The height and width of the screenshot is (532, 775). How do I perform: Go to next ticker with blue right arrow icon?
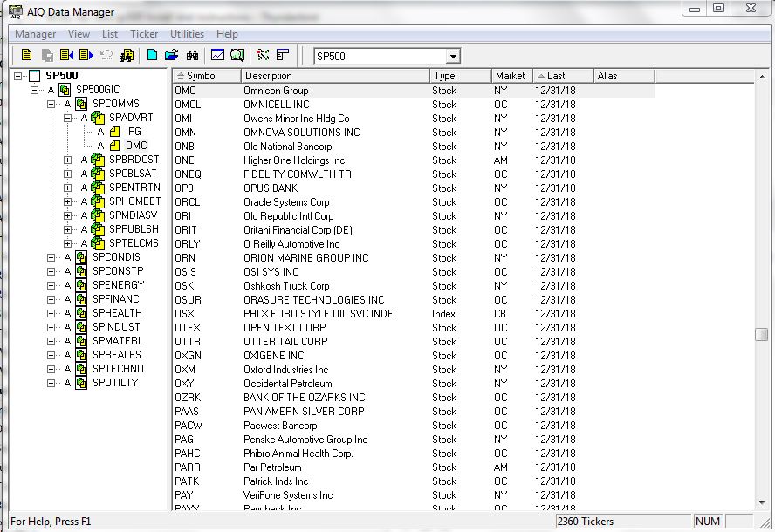coord(86,55)
